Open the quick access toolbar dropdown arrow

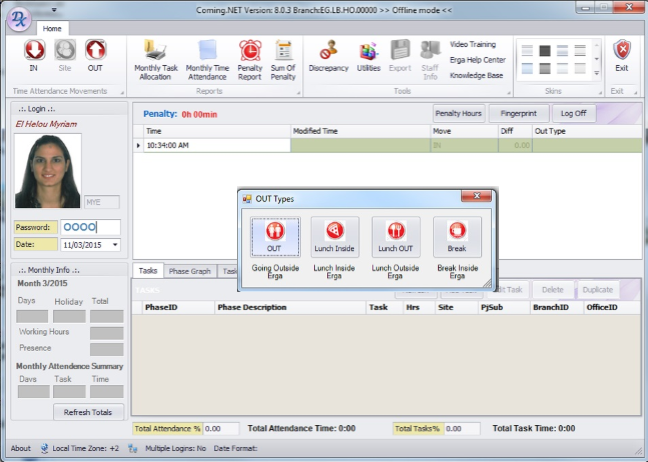[52, 9]
